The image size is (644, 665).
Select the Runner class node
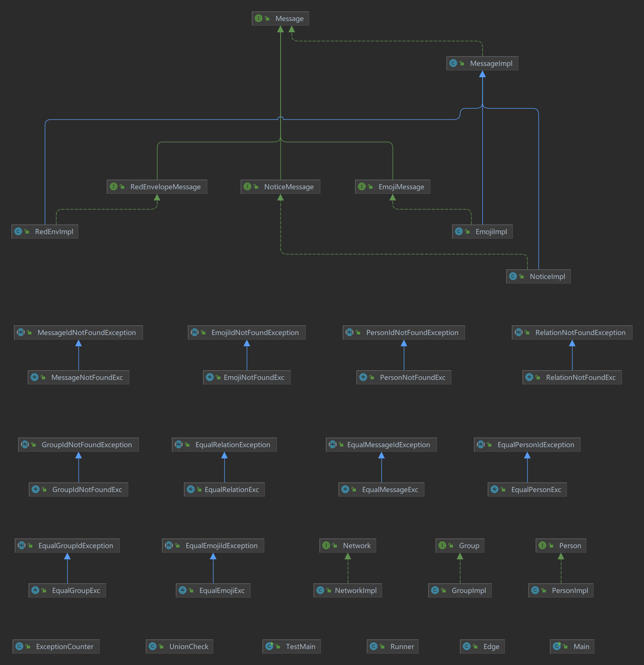point(392,646)
